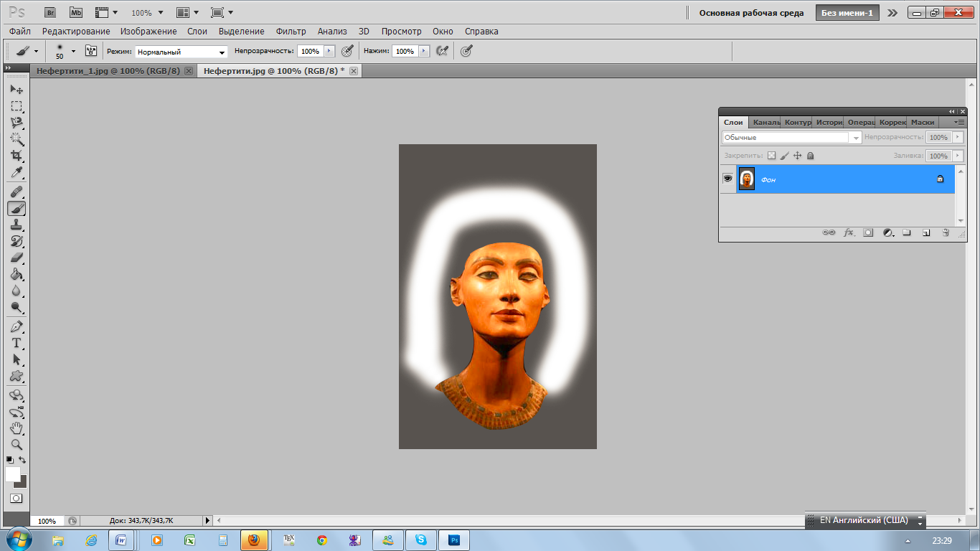Select the Path Selection tool

(x=17, y=359)
